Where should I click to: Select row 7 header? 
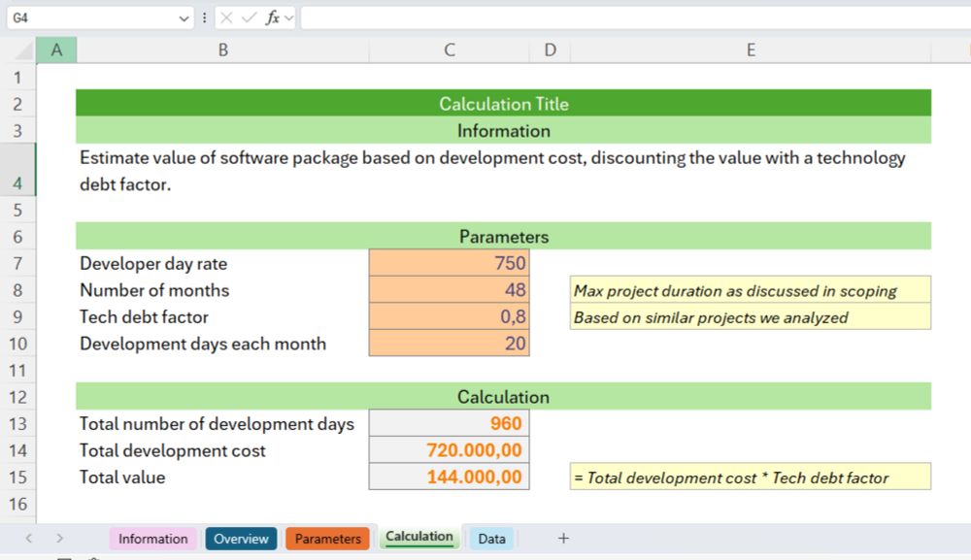17,264
